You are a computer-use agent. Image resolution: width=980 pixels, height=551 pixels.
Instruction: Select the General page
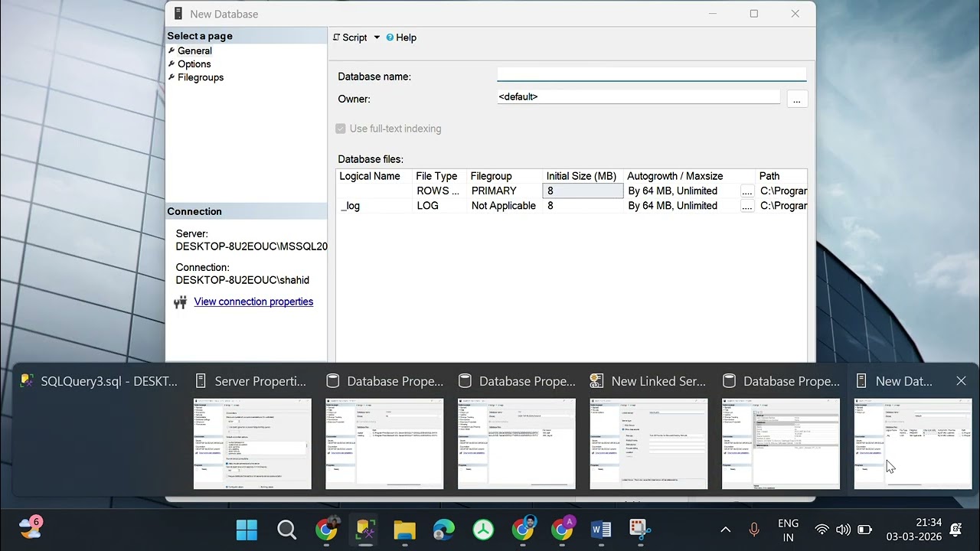tap(194, 51)
